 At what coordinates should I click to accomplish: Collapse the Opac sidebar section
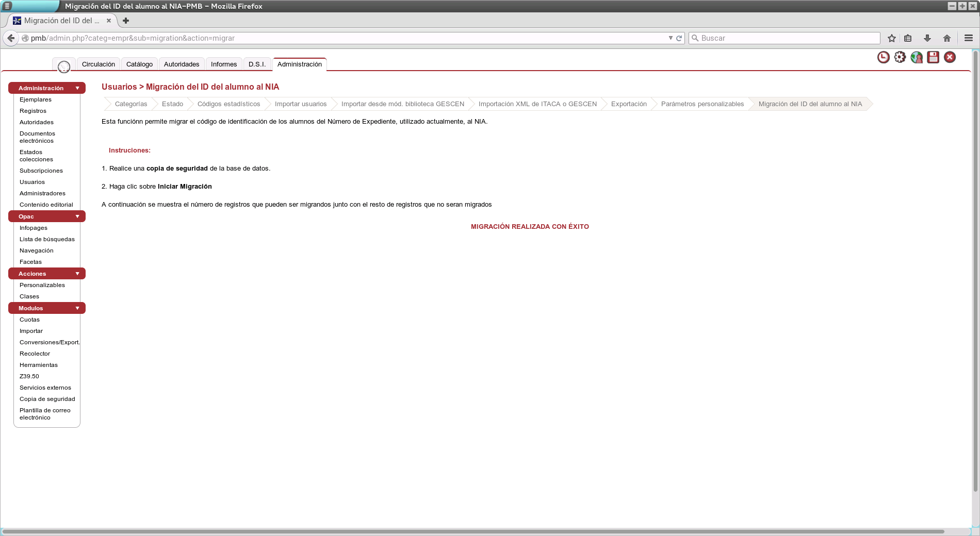point(77,216)
